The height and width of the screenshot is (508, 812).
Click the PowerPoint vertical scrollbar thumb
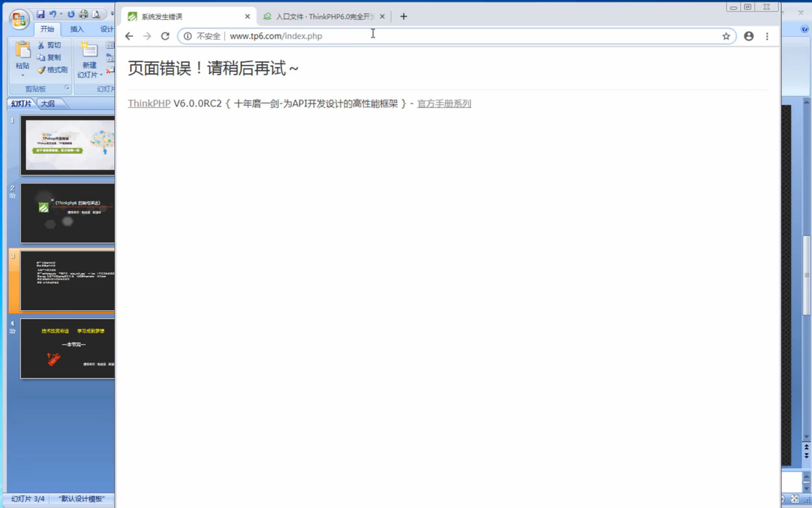(x=806, y=275)
